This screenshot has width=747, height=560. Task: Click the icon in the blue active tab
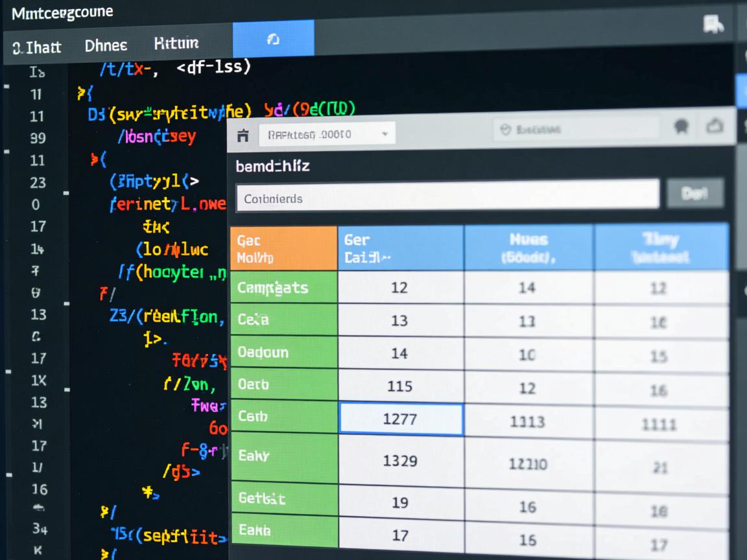pos(273,40)
